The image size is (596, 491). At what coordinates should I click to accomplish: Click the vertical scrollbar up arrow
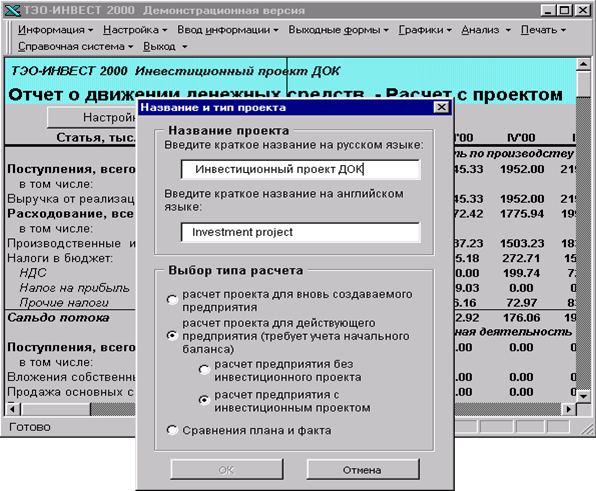583,64
